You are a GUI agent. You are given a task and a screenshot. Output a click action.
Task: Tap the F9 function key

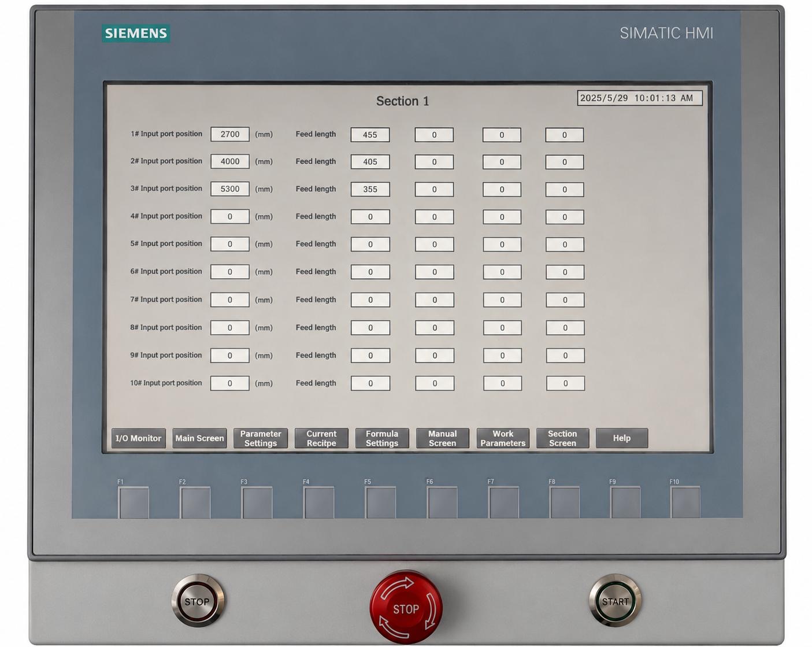click(x=625, y=502)
